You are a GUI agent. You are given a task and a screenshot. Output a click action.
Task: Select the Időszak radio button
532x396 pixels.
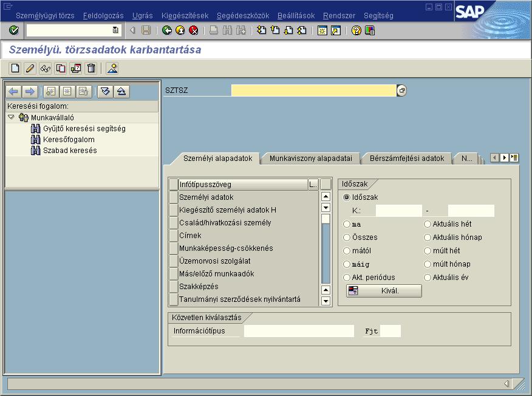click(x=346, y=197)
